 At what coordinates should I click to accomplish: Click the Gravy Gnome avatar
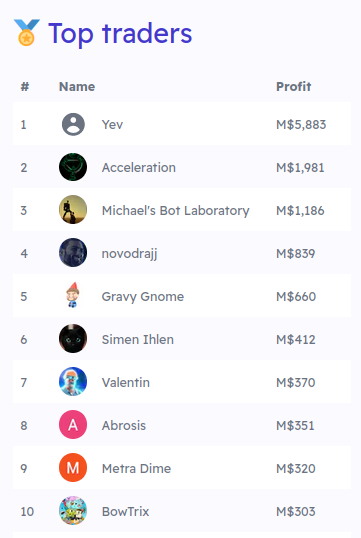(73, 296)
